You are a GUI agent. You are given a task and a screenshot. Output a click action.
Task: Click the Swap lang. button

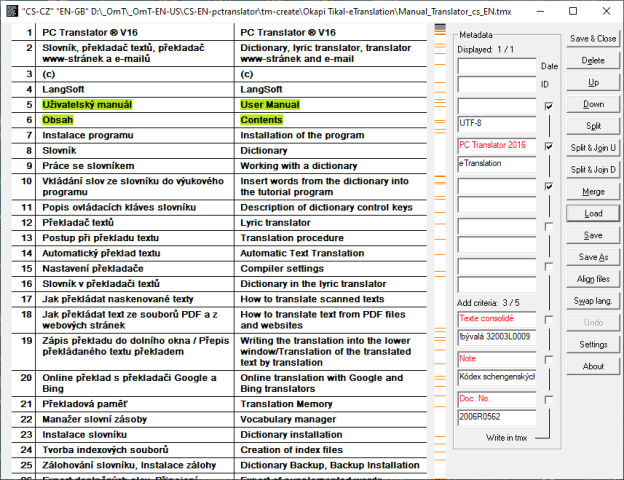coord(593,301)
